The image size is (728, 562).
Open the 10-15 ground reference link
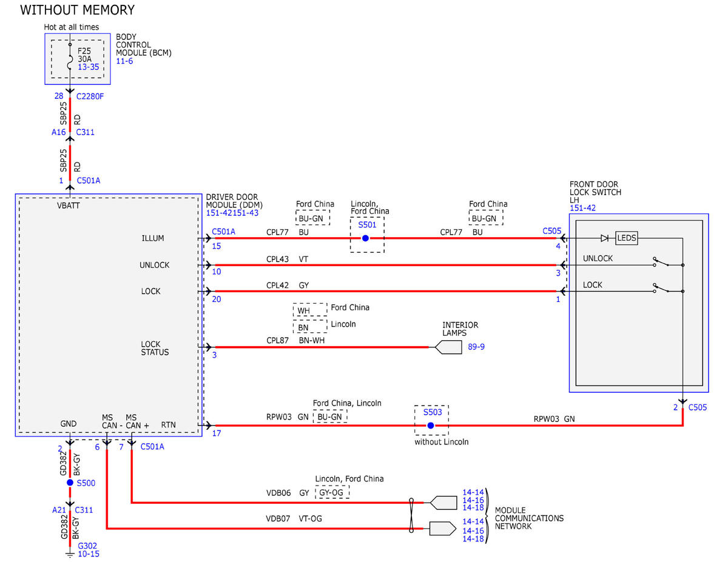89,554
